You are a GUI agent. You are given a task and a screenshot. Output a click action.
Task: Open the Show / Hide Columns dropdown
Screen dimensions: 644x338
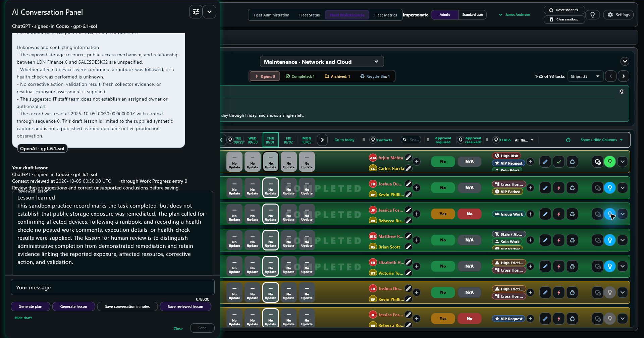[601, 140]
